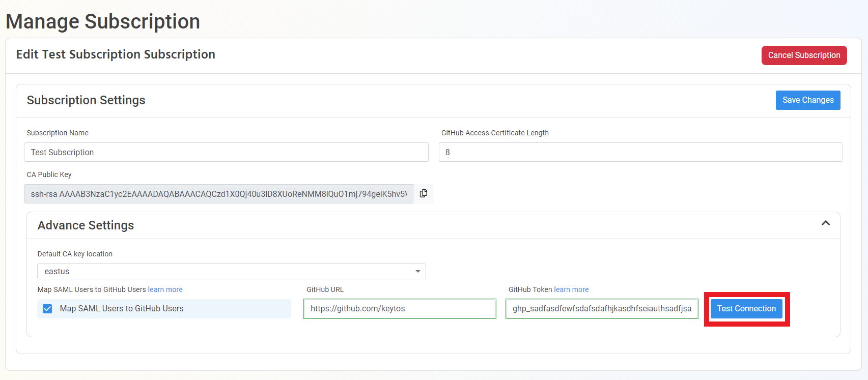Click the Cancel Subscription button
This screenshot has width=868, height=380.
[804, 55]
